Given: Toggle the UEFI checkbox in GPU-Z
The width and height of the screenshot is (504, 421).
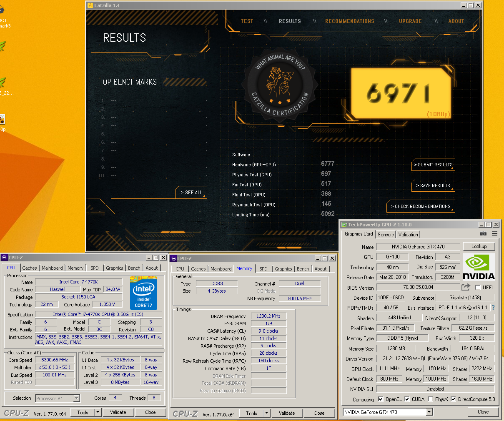Looking at the screenshot, I should tap(478, 287).
